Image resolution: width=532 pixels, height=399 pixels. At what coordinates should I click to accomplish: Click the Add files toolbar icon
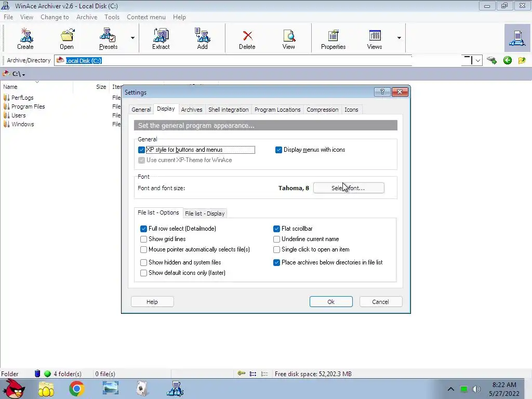tap(203, 38)
